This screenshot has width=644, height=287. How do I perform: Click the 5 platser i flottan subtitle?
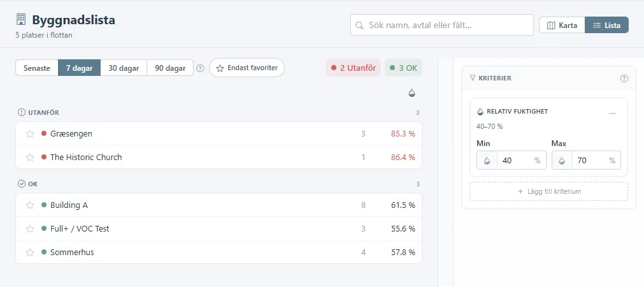tap(44, 35)
